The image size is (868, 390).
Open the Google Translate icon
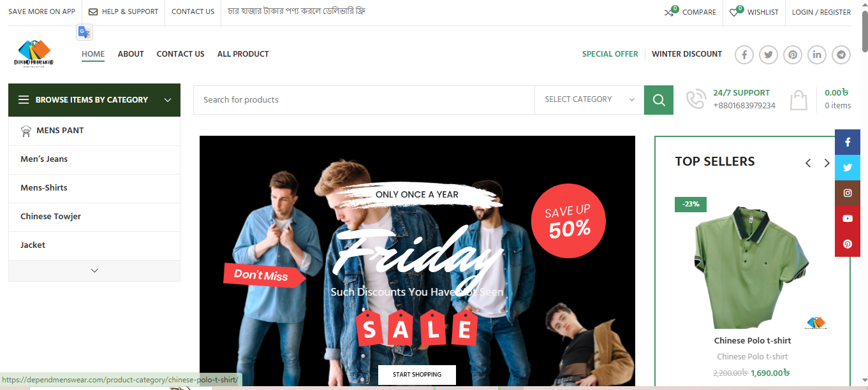click(x=85, y=32)
